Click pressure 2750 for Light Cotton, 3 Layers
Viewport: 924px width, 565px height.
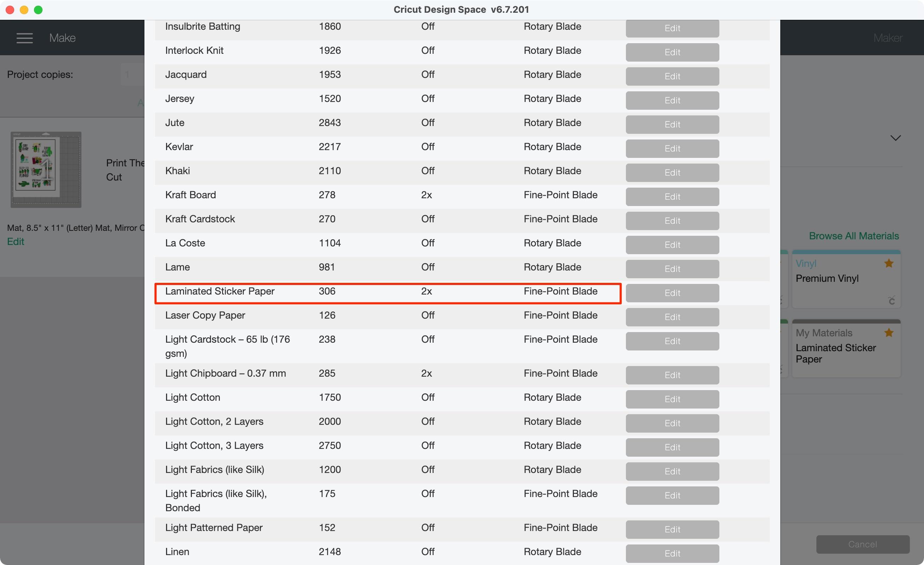(330, 446)
